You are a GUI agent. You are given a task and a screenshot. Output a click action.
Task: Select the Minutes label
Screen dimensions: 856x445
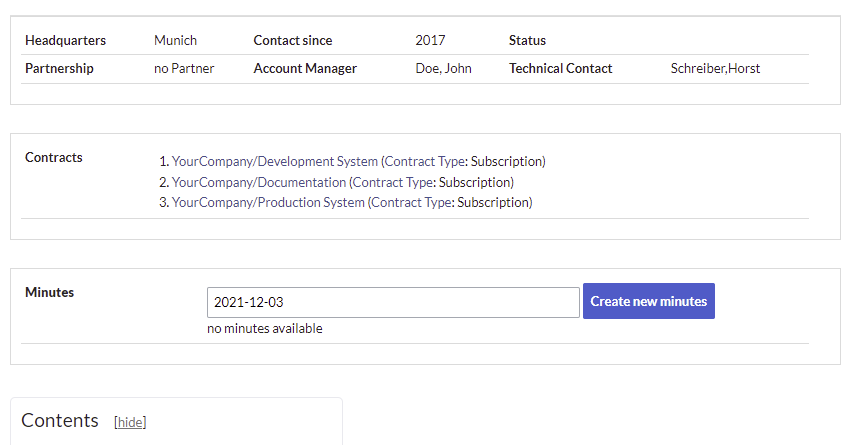49,292
